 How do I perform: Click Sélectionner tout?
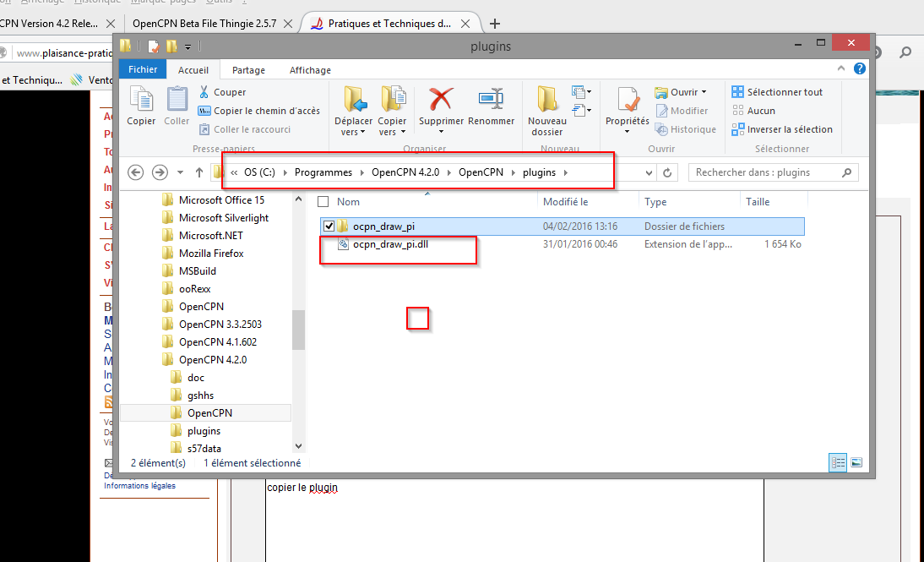click(777, 92)
